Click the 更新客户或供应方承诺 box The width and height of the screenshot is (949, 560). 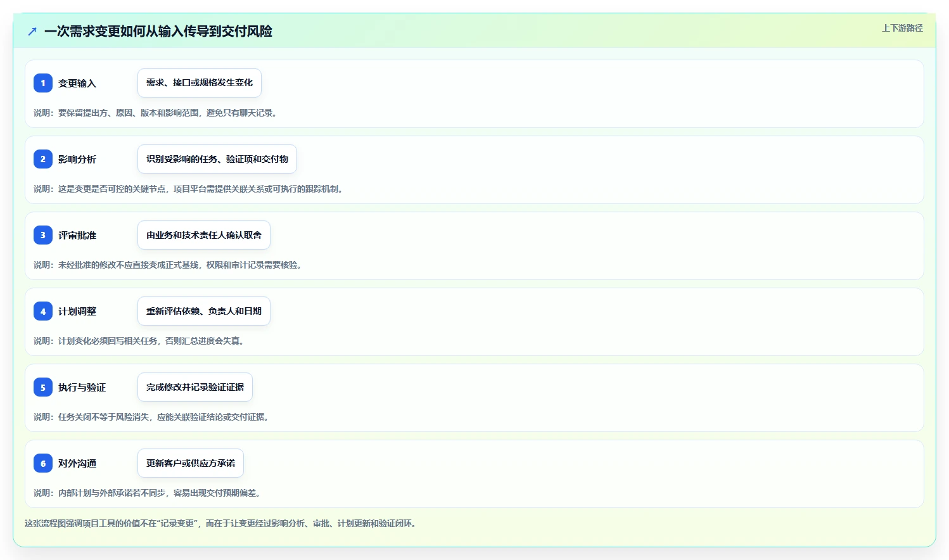click(x=191, y=463)
